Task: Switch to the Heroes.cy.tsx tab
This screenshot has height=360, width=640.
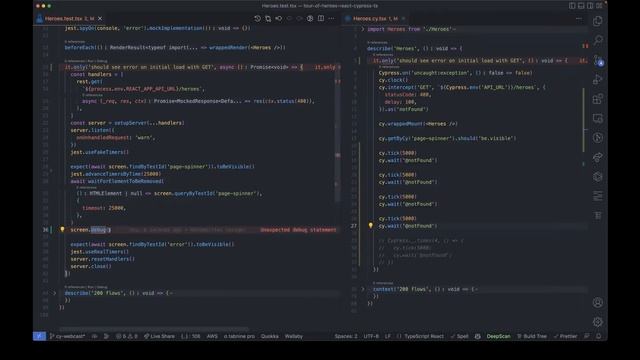Action: point(375,18)
